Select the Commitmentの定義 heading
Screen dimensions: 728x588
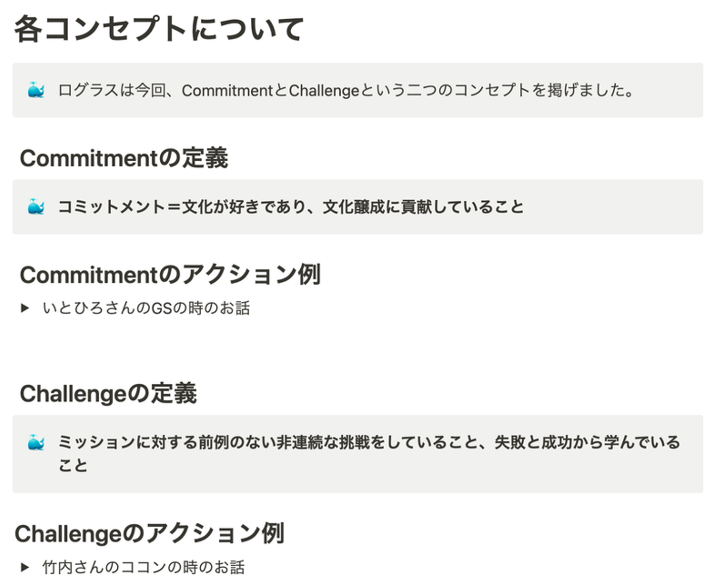pyautogui.click(x=124, y=158)
